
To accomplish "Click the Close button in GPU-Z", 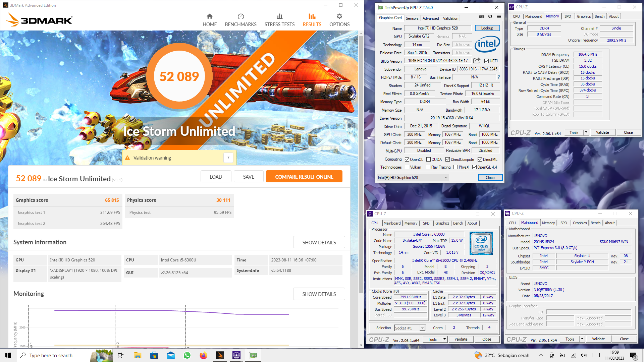I will tap(490, 178).
